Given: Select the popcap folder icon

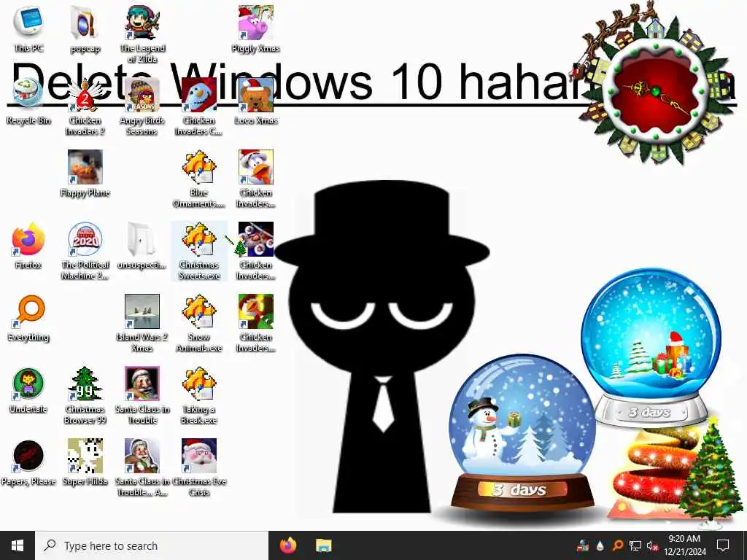Looking at the screenshot, I should point(85,28).
